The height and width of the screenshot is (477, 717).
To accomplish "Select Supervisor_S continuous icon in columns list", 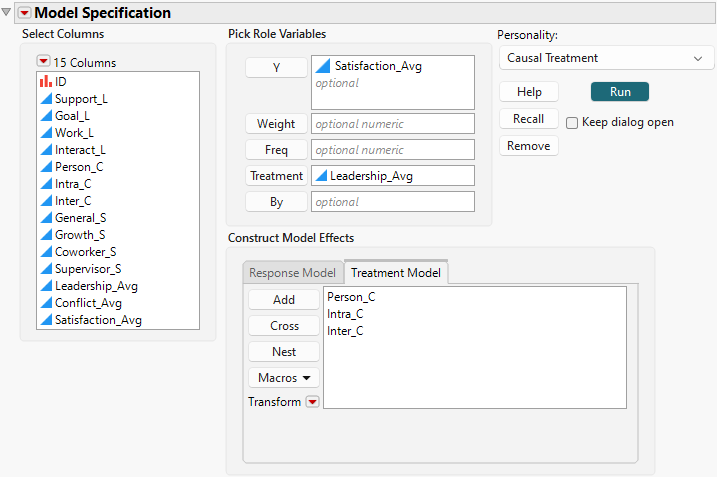I will coord(46,268).
